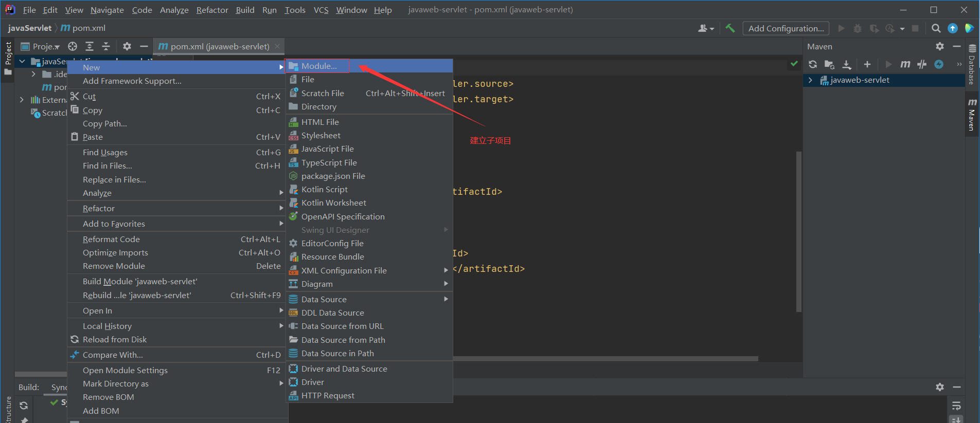Screen dimensions: 980x423
Task: Select Module... from the New submenu
Action: pos(369,66)
